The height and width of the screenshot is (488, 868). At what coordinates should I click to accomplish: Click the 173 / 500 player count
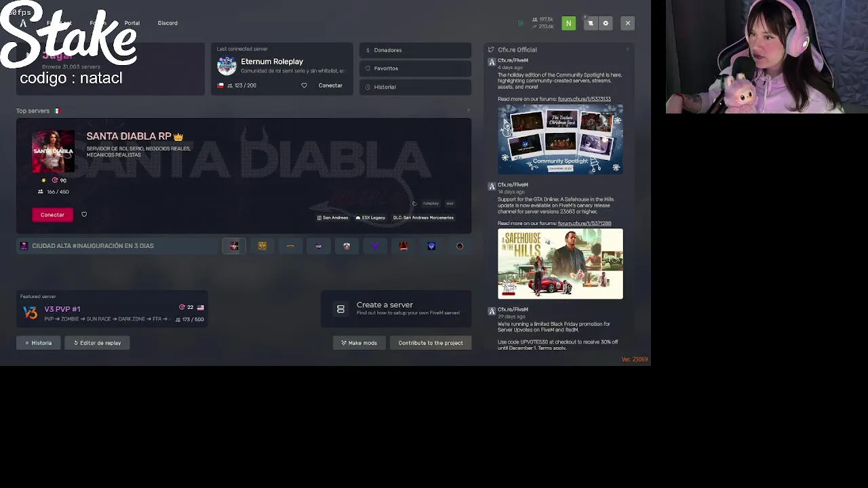coord(189,319)
